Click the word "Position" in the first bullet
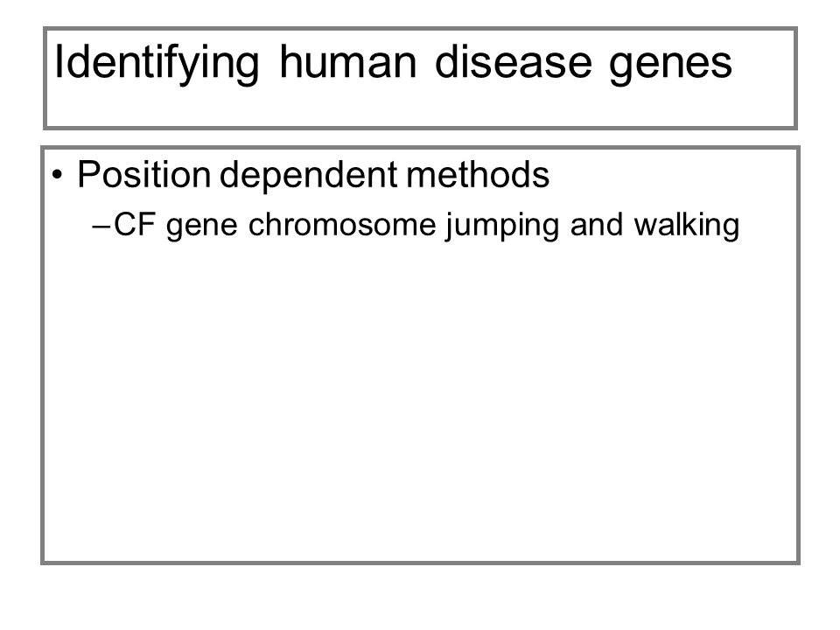The width and height of the screenshot is (840, 630). pos(144,173)
